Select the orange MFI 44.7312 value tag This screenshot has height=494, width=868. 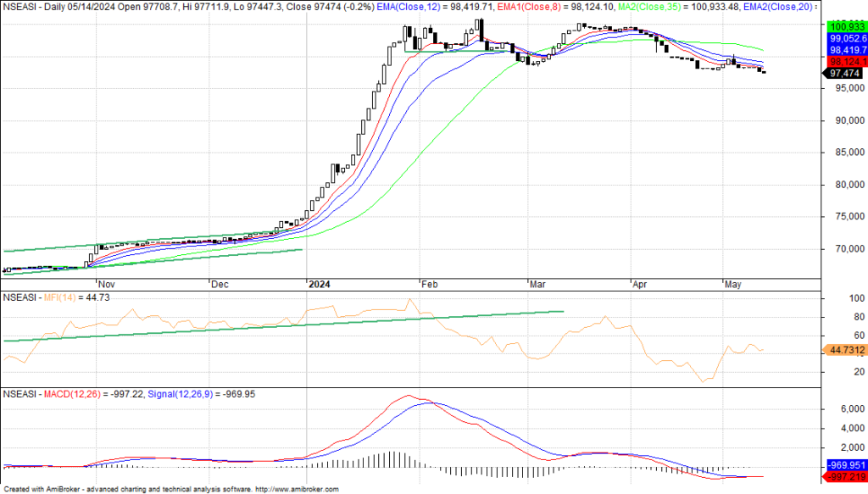pos(845,349)
